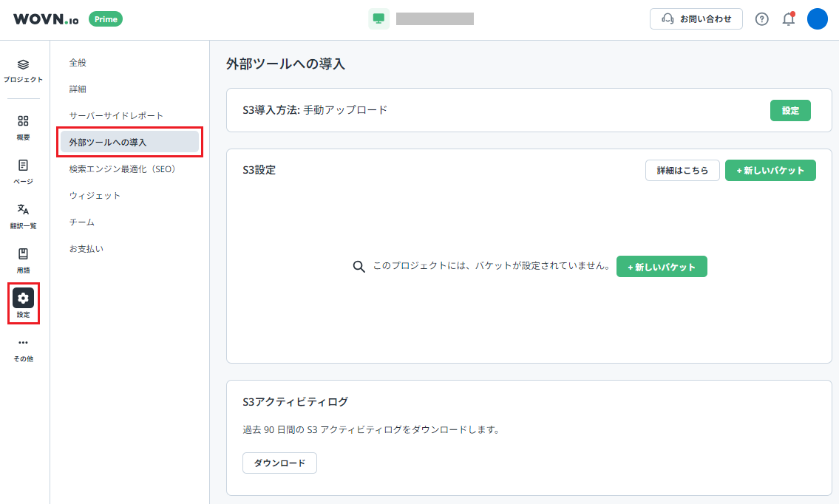Go to 概要 overview grid icon

click(x=23, y=121)
